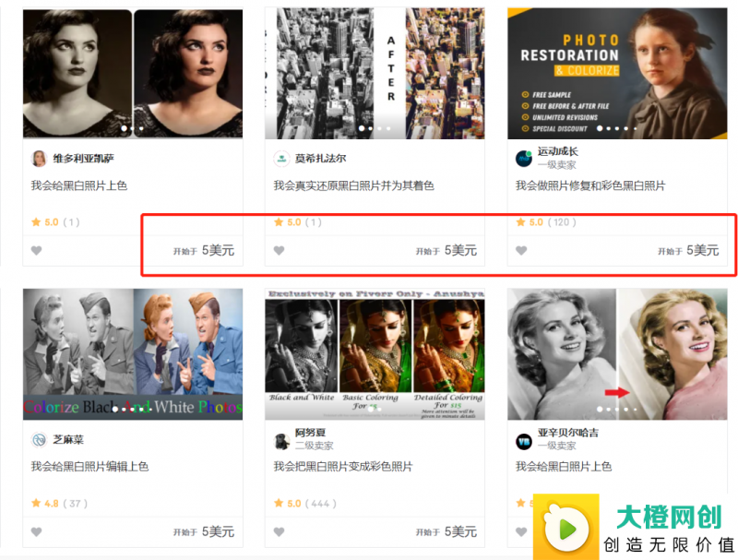Click 二级卖家 badge under 阿努夏
738x560 pixels.
(x=315, y=446)
